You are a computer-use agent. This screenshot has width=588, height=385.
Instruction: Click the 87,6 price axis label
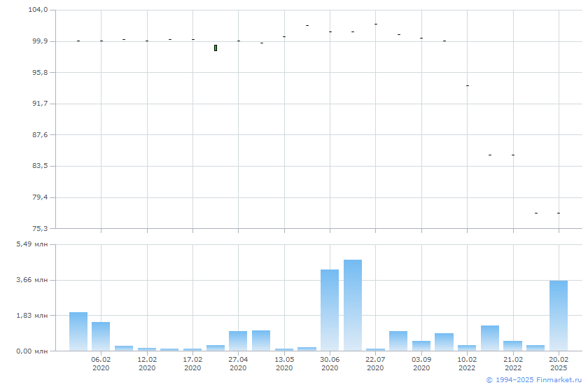[40, 135]
